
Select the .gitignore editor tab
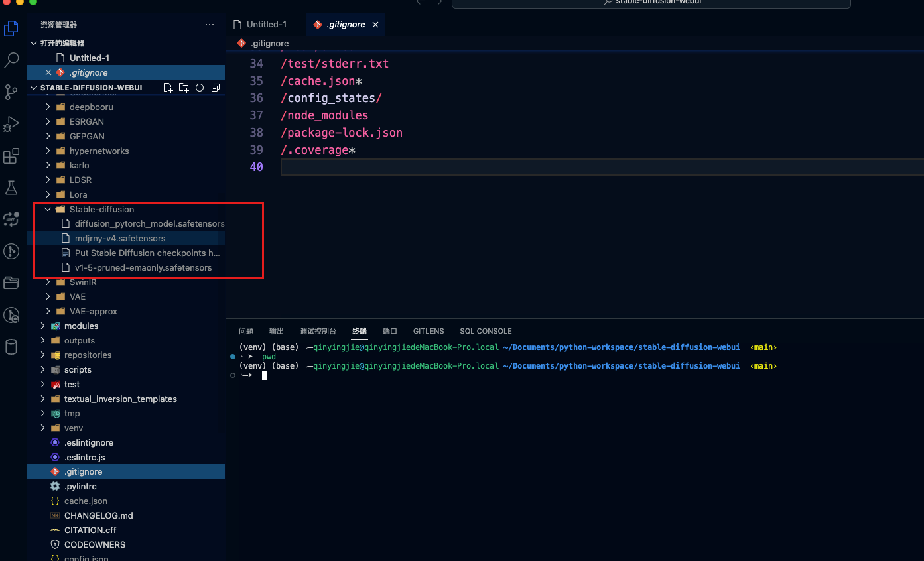click(345, 25)
